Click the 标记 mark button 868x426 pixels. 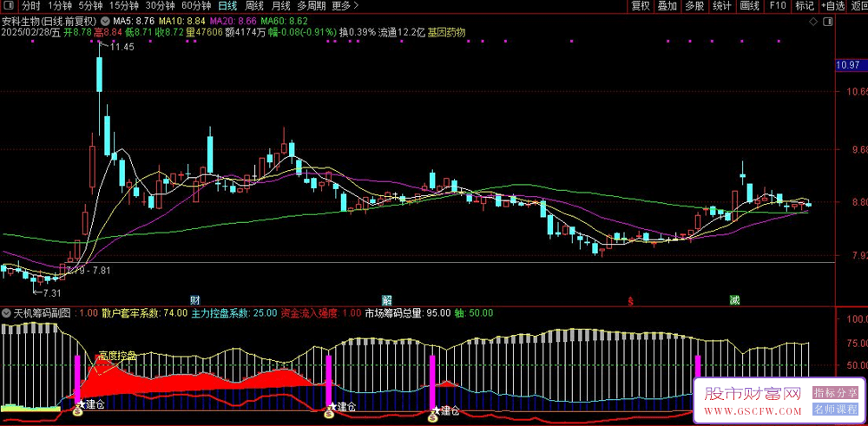[805, 6]
